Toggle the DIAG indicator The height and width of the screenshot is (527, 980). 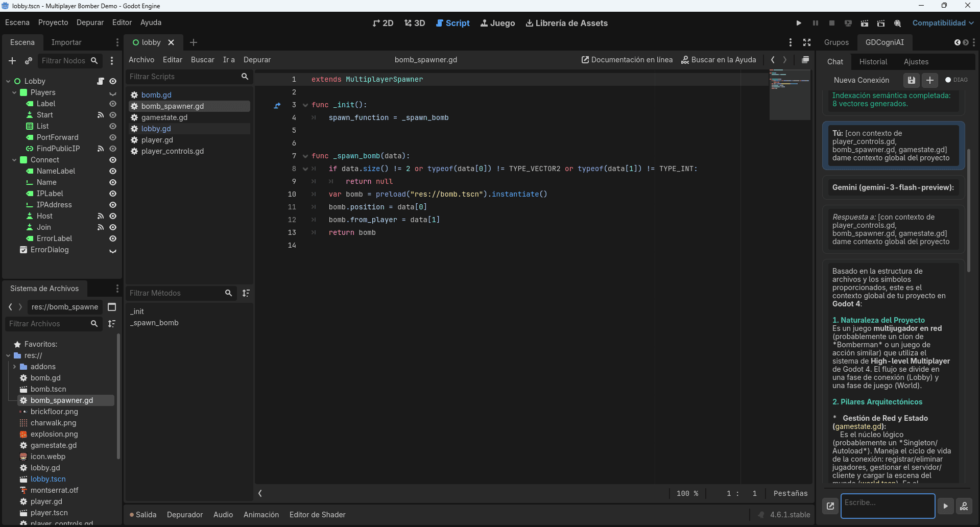(956, 80)
